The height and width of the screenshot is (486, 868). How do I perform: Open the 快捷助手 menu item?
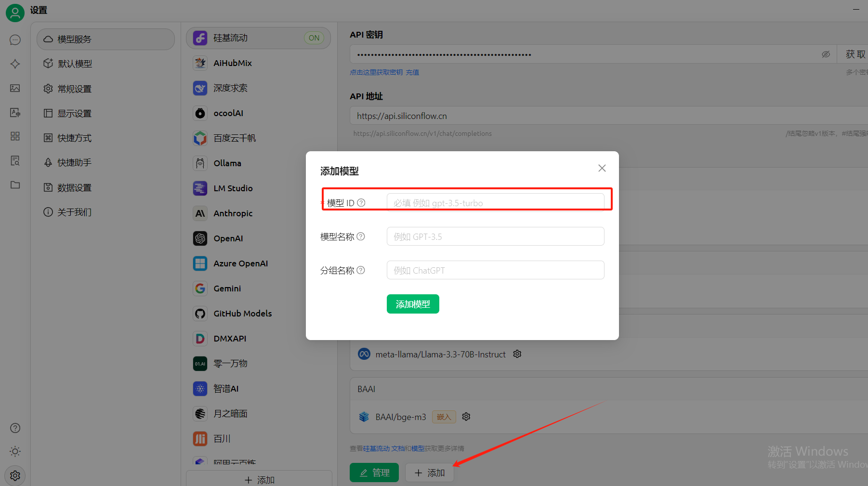105,162
